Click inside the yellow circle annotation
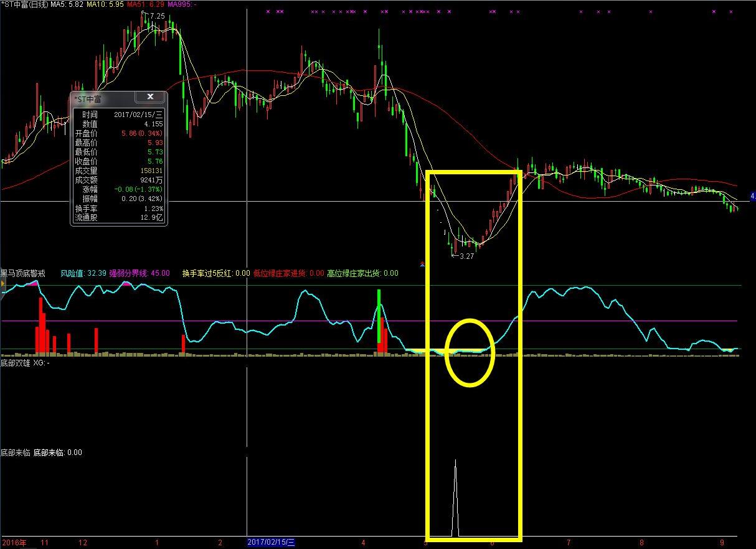 (x=470, y=352)
